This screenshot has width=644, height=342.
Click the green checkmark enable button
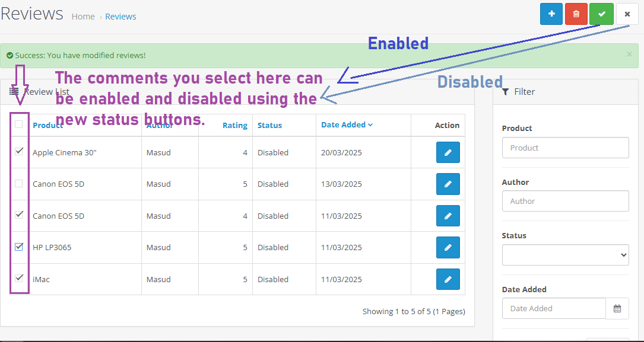(601, 14)
